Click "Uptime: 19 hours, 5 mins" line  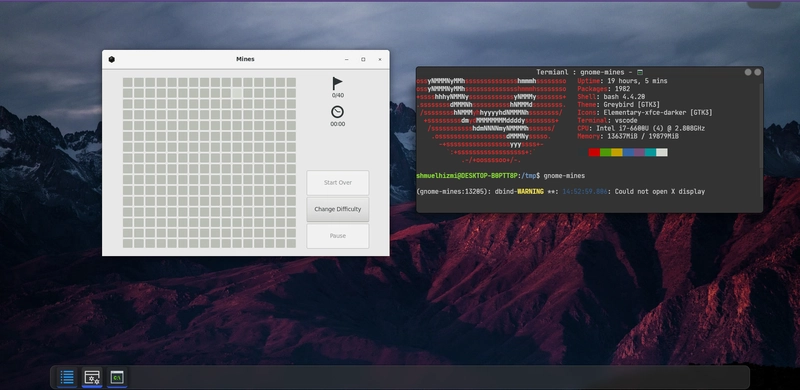[622, 81]
